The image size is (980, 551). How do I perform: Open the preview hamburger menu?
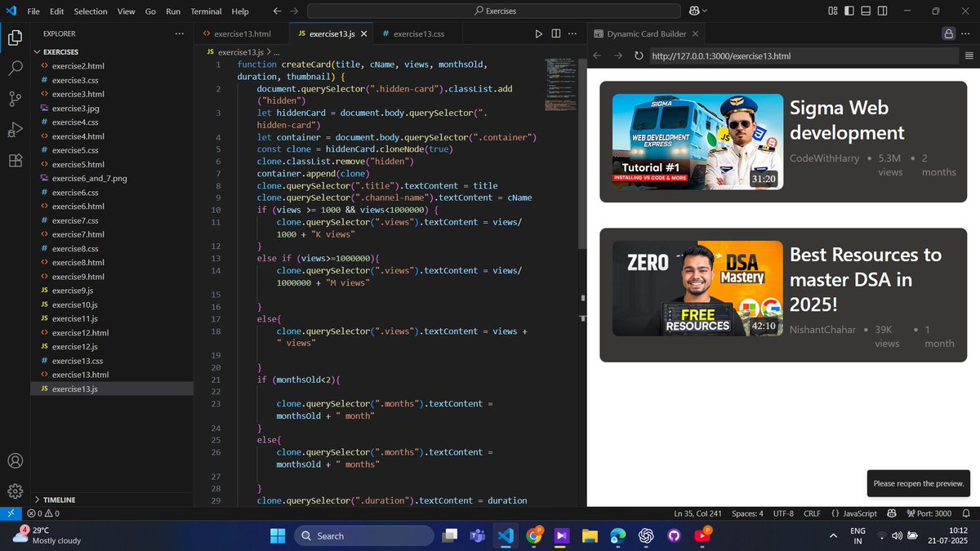969,56
